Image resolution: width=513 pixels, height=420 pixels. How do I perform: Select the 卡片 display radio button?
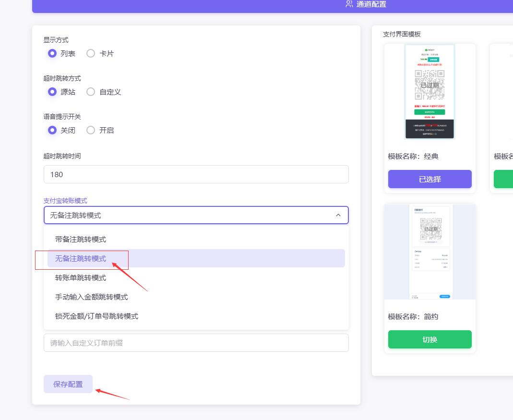click(x=91, y=53)
